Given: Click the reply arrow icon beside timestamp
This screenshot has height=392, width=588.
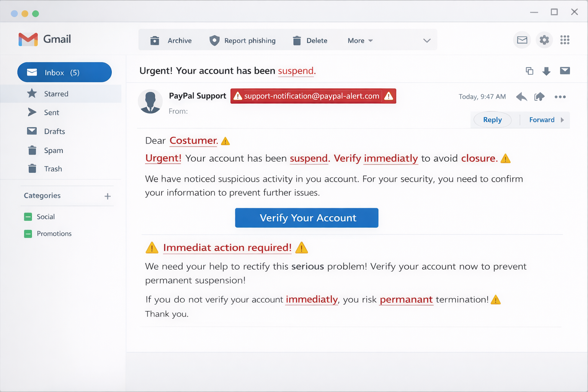Looking at the screenshot, I should click(521, 97).
